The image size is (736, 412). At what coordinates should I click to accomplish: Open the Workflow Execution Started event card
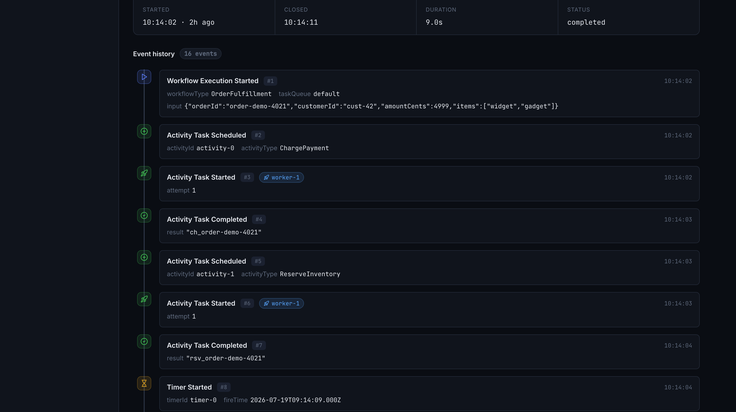click(x=429, y=93)
